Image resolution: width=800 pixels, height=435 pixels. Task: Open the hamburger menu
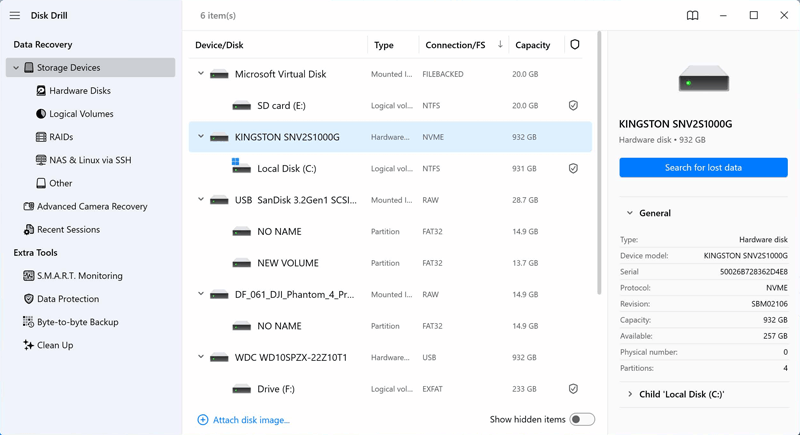coord(15,16)
